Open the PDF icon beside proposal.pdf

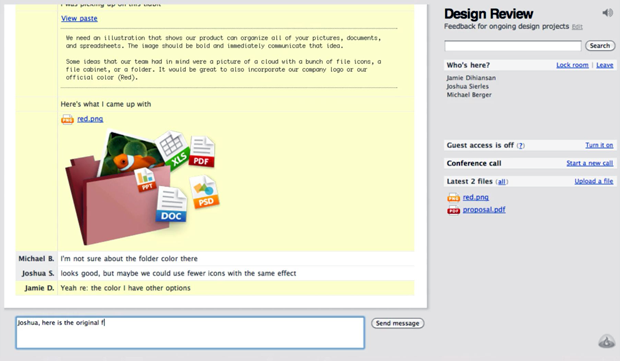coord(453,210)
